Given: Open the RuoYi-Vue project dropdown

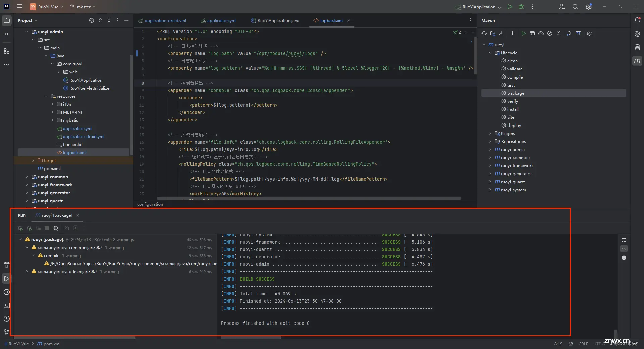Looking at the screenshot, I should (x=47, y=7).
